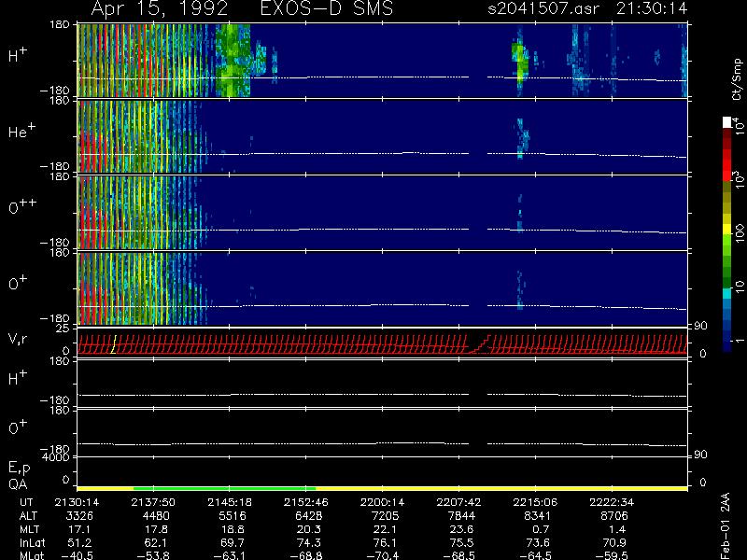Click the dark red top of the colorbar
The width and height of the screenshot is (747, 560).
coord(727,135)
